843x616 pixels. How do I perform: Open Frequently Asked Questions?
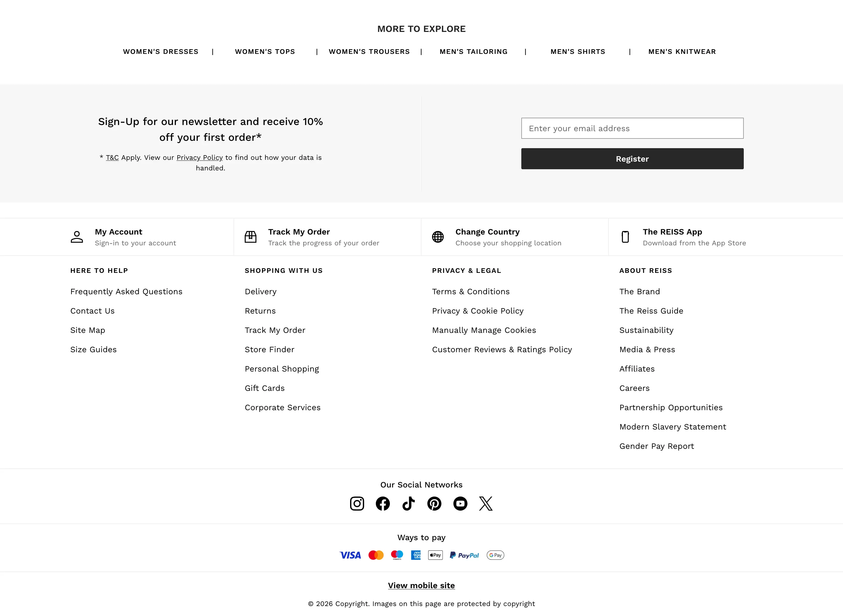point(126,292)
